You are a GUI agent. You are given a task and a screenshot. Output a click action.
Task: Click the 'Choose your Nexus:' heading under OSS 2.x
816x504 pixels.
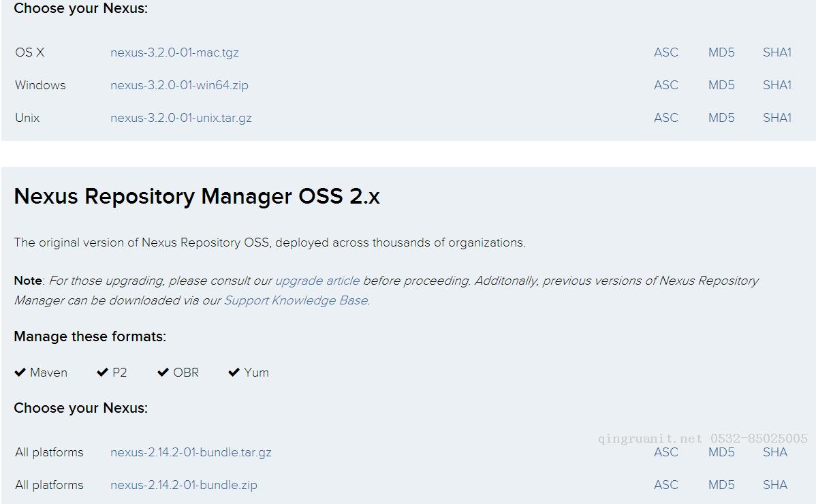(x=80, y=408)
